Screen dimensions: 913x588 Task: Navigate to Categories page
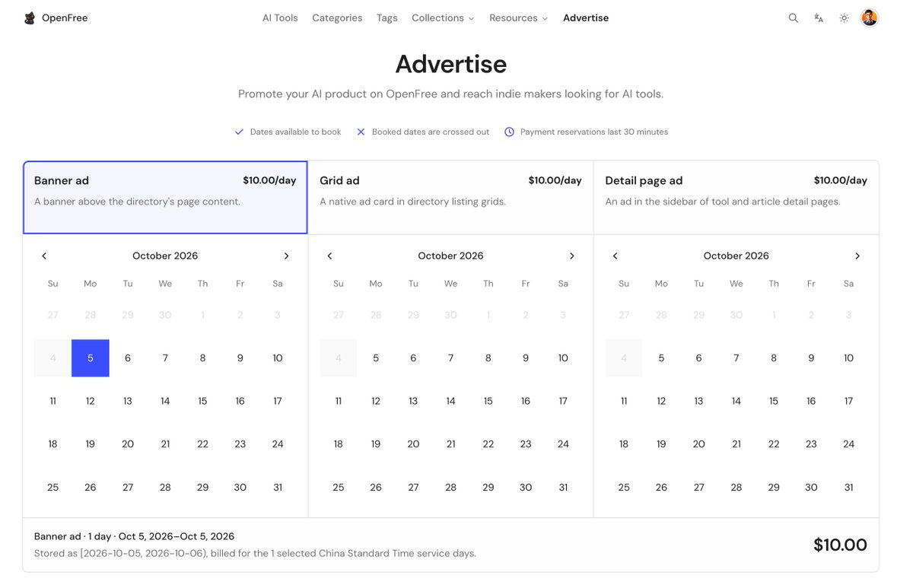(337, 17)
